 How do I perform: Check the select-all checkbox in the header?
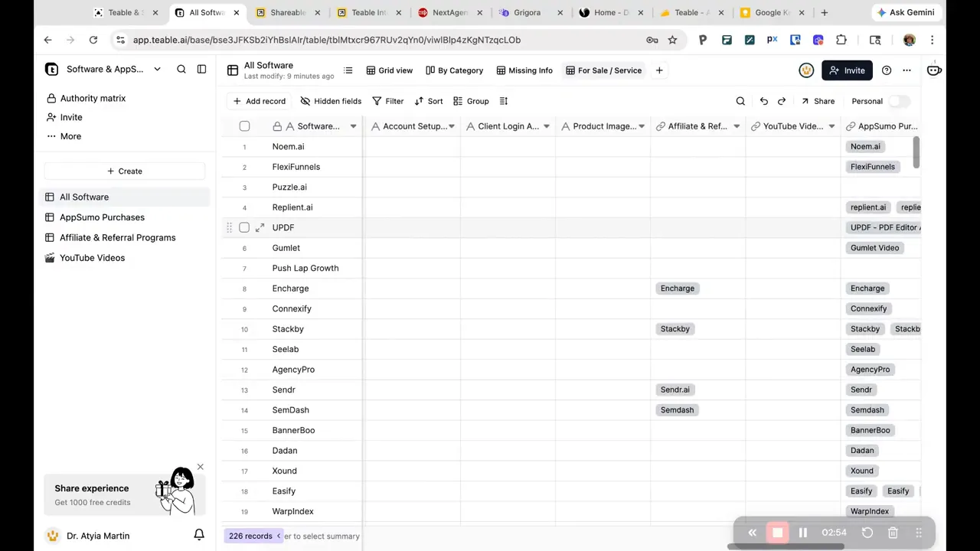click(243, 126)
